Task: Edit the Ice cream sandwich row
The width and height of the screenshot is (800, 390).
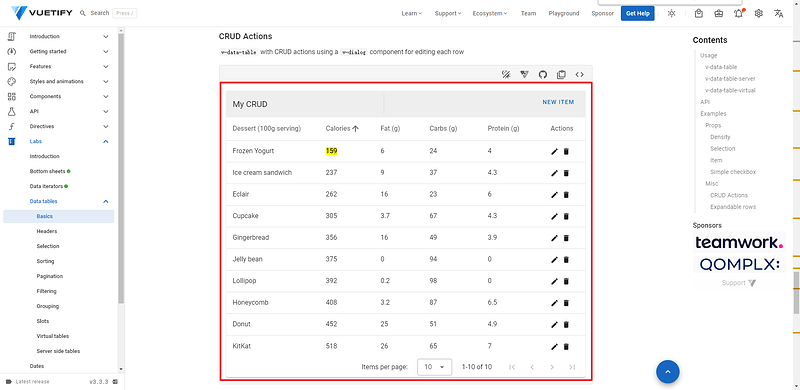Action: pyautogui.click(x=555, y=173)
